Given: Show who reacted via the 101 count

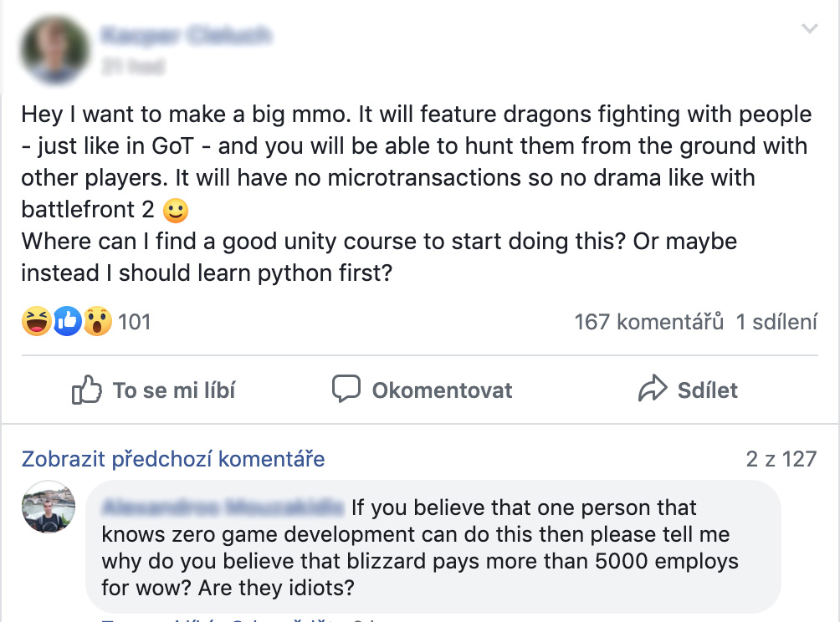Looking at the screenshot, I should (135, 322).
